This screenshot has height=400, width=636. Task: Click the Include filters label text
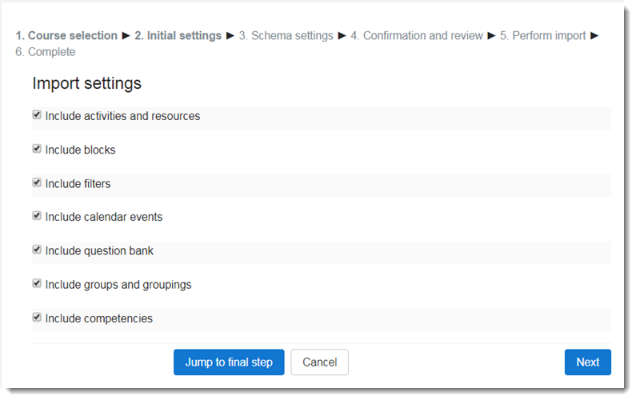78,184
